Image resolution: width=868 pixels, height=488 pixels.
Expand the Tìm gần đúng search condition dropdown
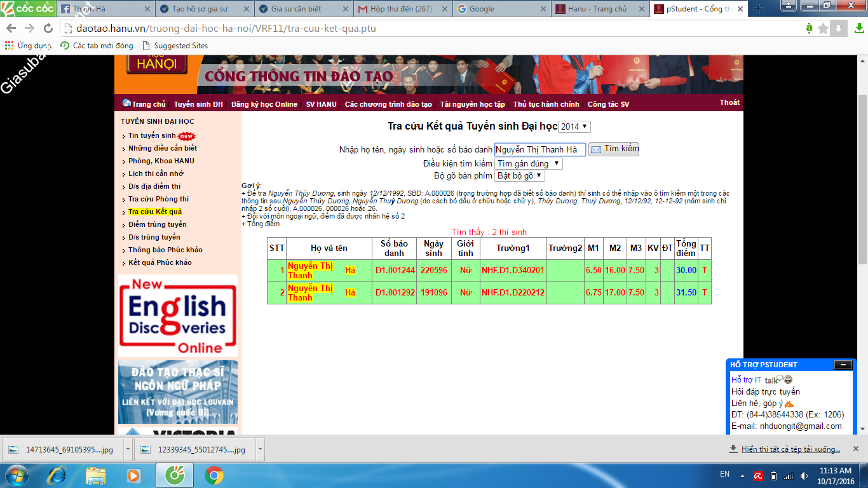point(528,163)
